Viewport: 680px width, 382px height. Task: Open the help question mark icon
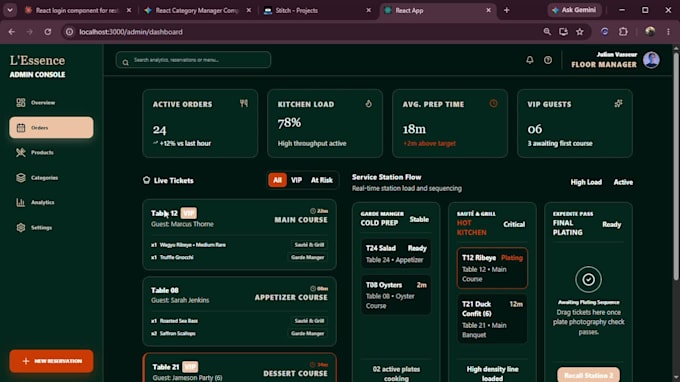pos(548,60)
